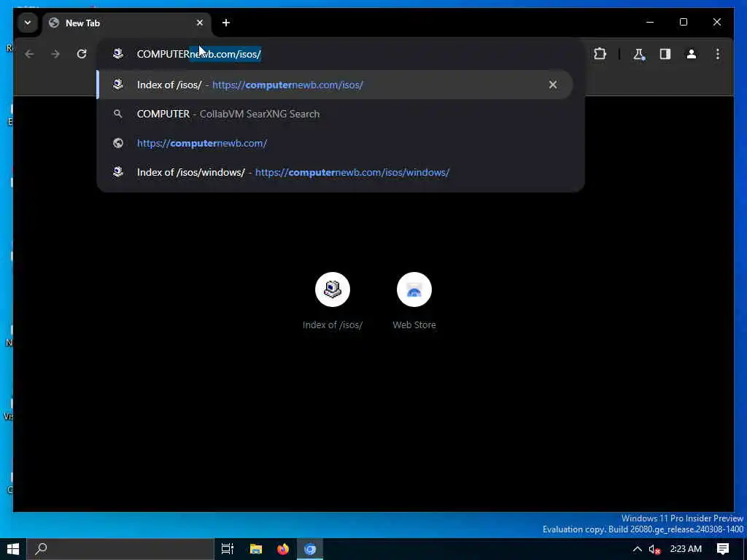Click the muted volume tray icon
This screenshot has width=747, height=560.
(654, 549)
